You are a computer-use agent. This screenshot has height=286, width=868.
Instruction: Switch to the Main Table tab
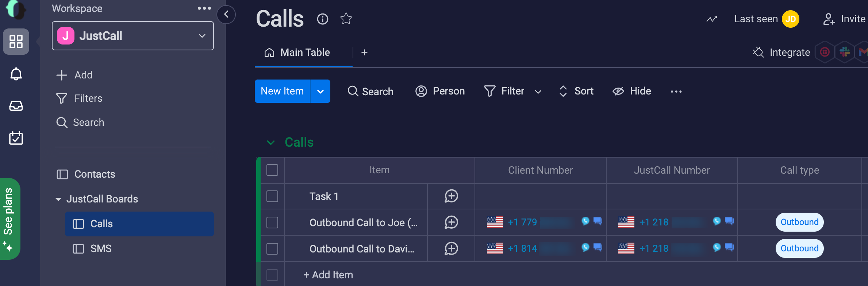coord(297,53)
